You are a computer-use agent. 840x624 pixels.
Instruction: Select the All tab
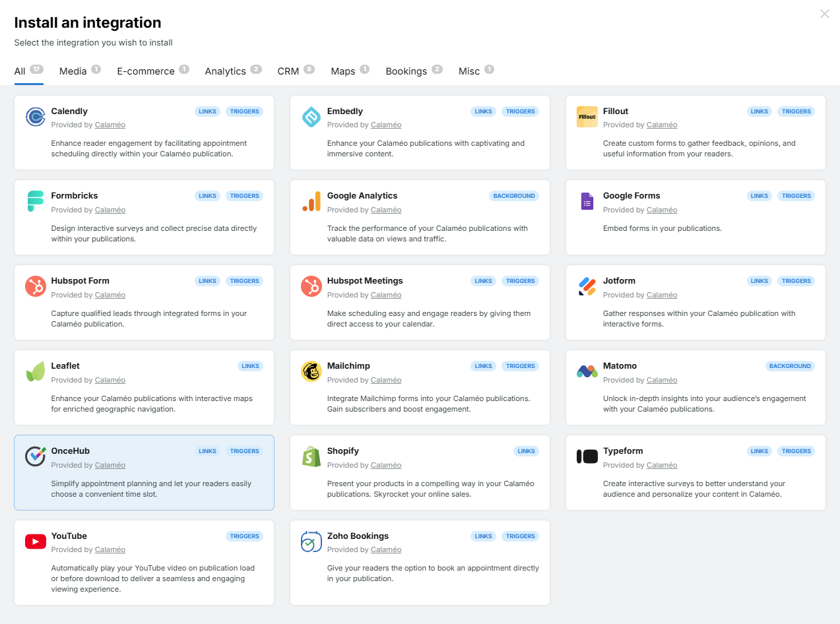(29, 71)
